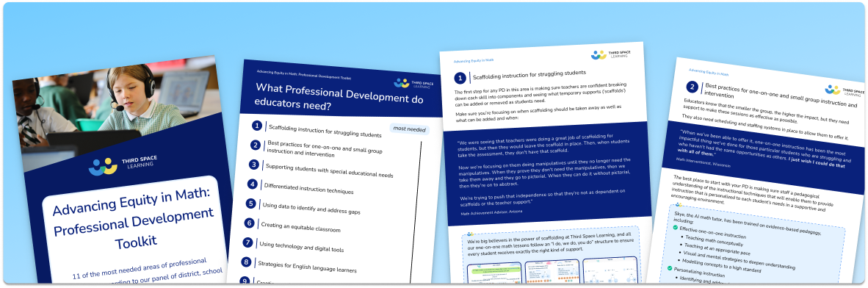Click number 1 circle beside 'Scaffolding instruction' in list
868x288 pixels.
click(x=257, y=125)
